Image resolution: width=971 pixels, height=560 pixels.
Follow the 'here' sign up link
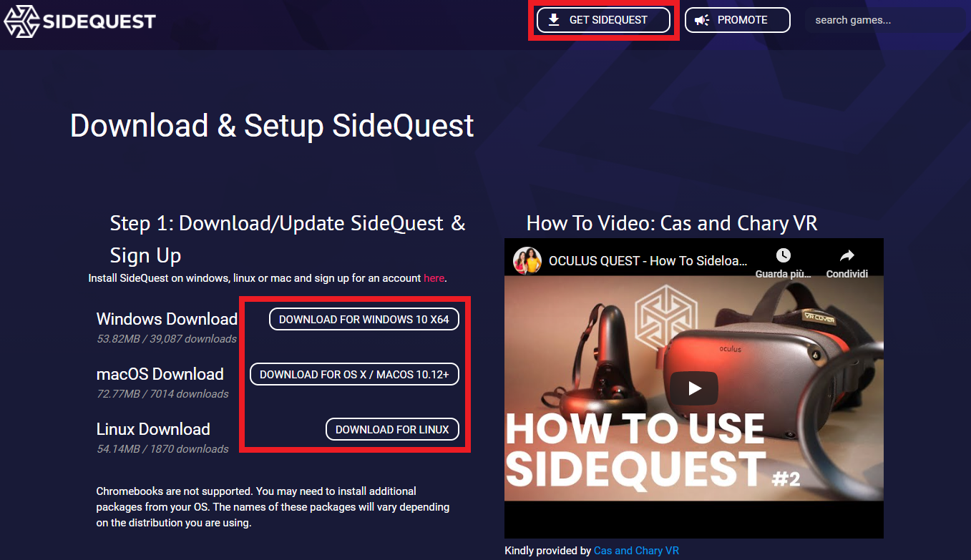tap(434, 278)
